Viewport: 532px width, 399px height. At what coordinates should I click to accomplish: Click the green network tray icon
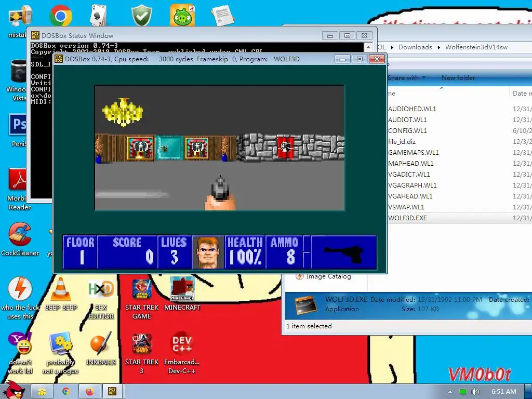point(463,392)
